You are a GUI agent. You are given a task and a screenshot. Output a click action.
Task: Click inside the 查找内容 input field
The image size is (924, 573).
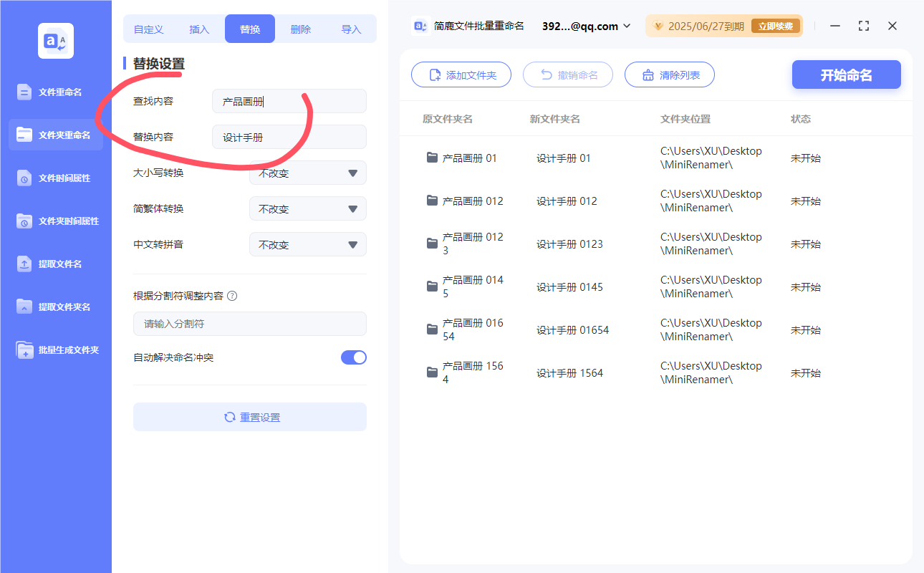(289, 101)
